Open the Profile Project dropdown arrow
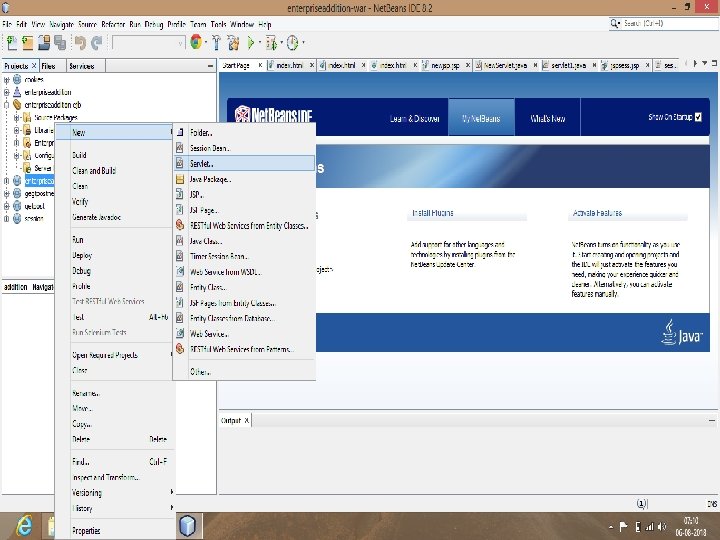 coord(303,43)
